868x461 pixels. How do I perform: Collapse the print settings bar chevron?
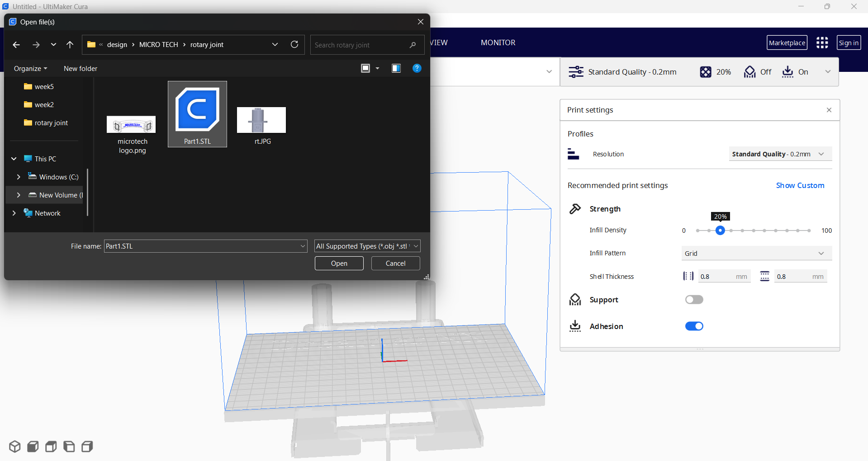click(828, 72)
